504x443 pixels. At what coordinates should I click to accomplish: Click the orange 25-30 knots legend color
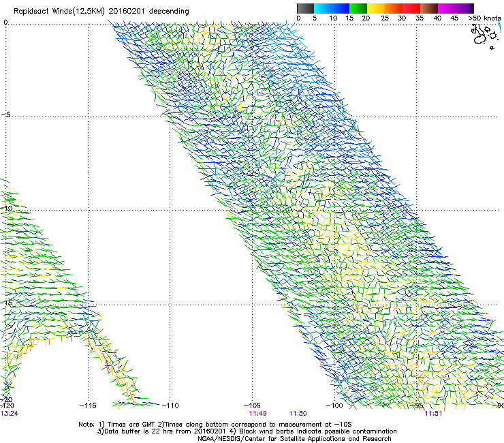(x=394, y=8)
